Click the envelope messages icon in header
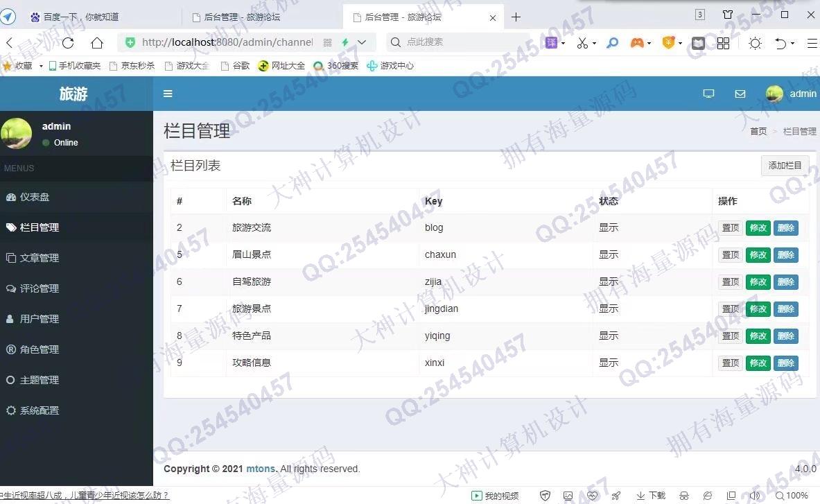This screenshot has height=504, width=820. coord(740,94)
